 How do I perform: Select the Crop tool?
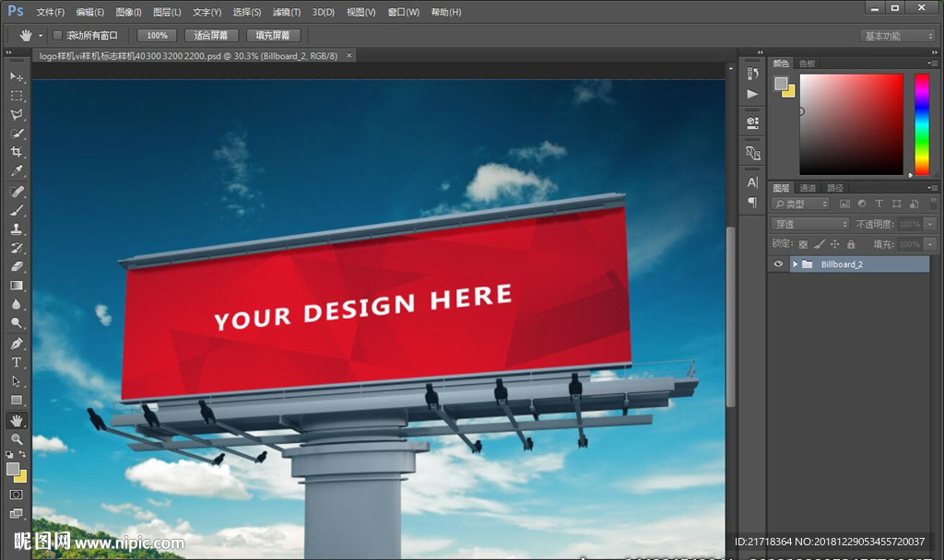(17, 152)
